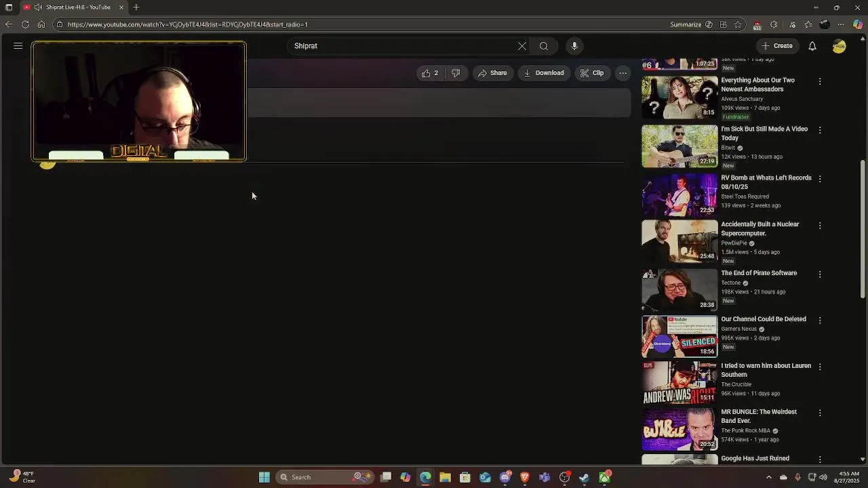Open Outlook from the taskbar

pos(485,477)
